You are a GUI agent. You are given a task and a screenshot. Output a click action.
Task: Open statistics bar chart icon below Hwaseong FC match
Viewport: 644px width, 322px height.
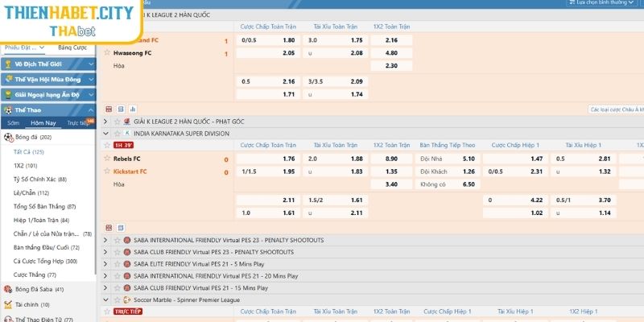(x=133, y=109)
